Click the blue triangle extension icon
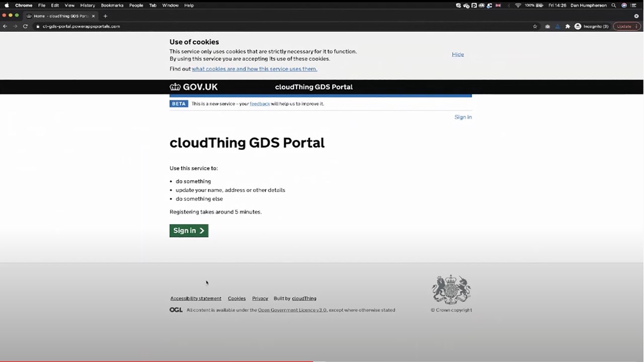644x362 pixels. [x=557, y=26]
